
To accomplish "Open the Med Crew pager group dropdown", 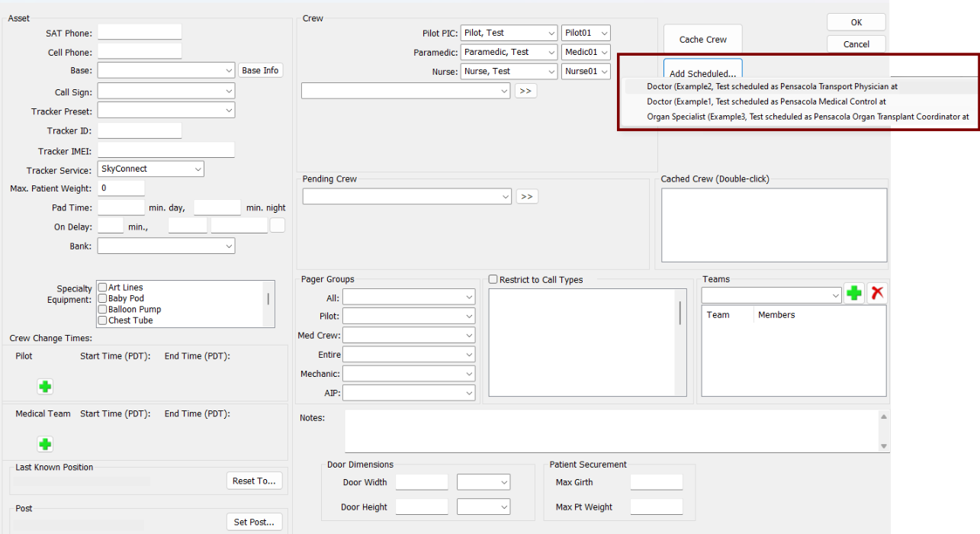I will click(x=409, y=335).
